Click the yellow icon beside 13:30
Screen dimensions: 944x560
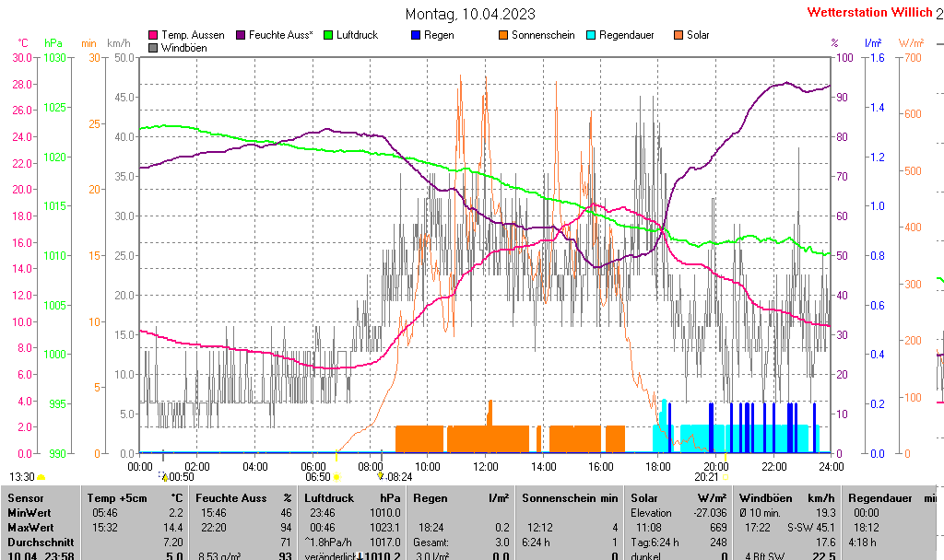click(x=41, y=477)
